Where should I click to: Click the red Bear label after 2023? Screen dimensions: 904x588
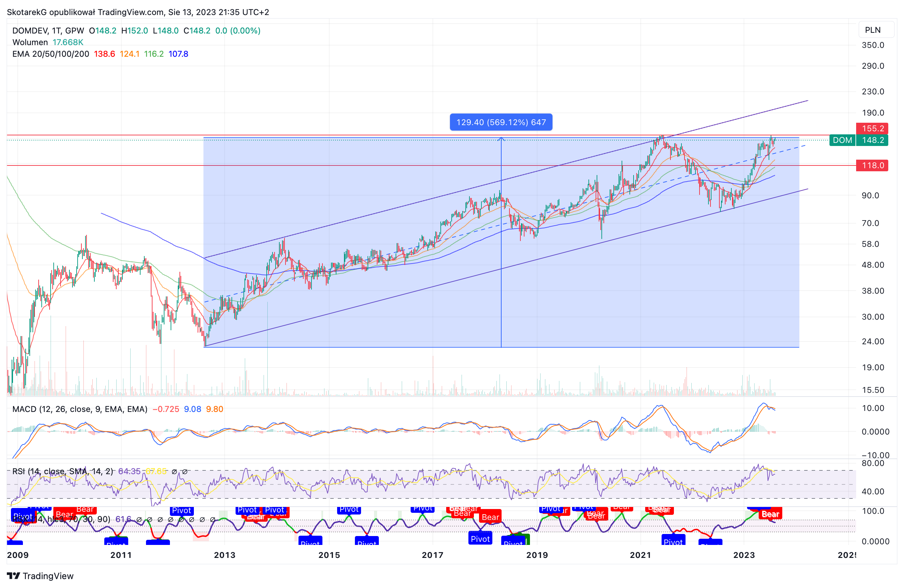point(770,514)
